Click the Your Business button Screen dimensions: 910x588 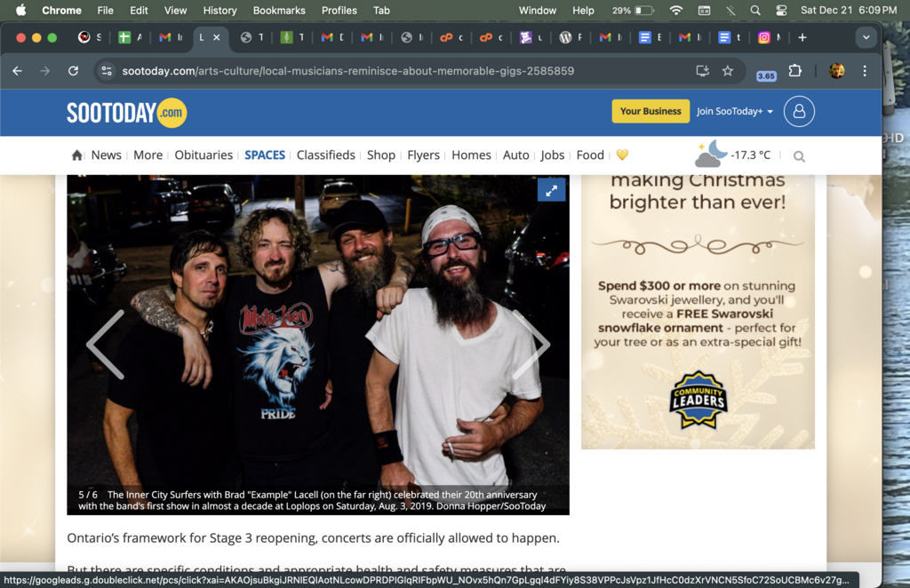tap(651, 111)
